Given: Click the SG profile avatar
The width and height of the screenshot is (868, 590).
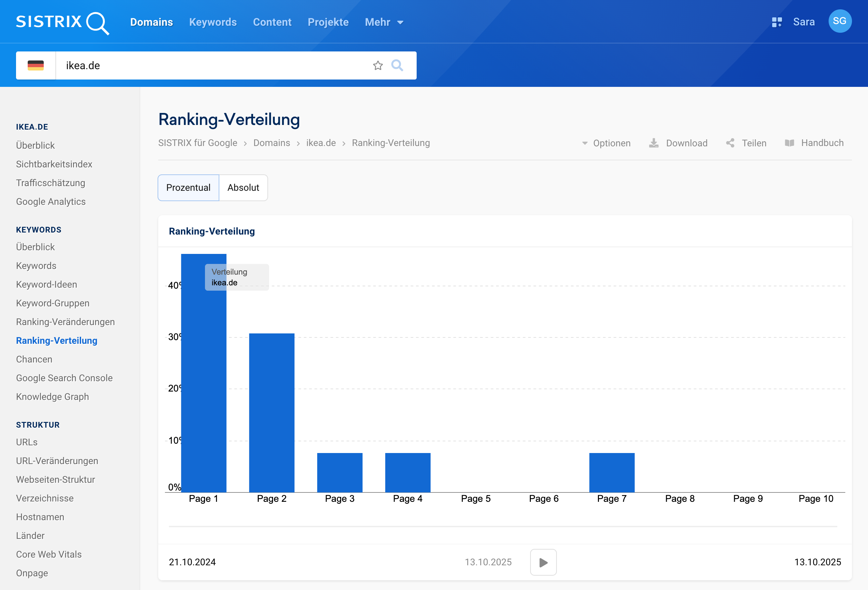Looking at the screenshot, I should [840, 21].
